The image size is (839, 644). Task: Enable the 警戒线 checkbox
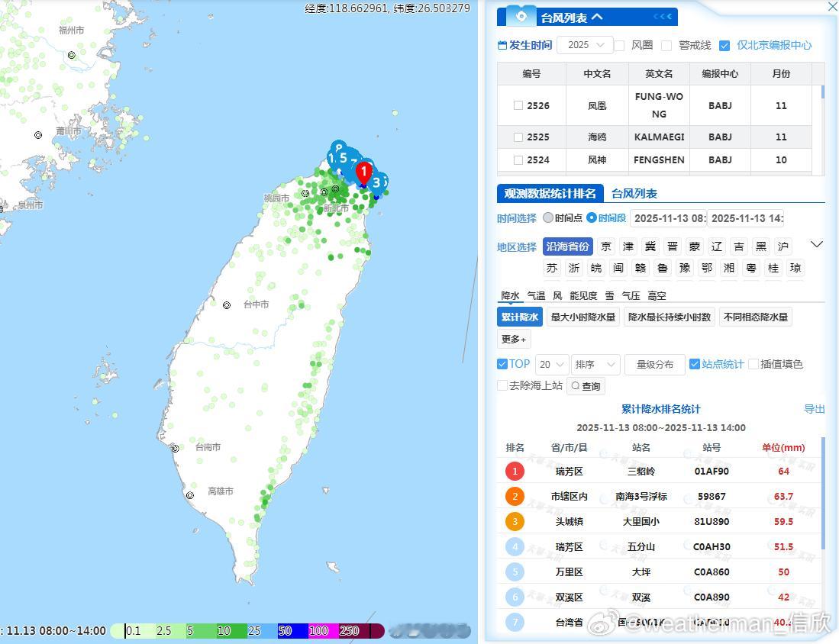[x=666, y=46]
